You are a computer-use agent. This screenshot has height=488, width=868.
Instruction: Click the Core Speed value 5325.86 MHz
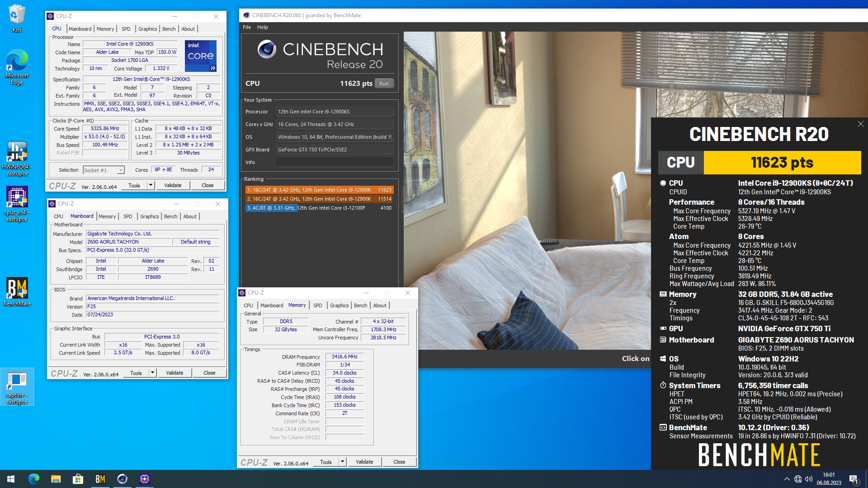tap(105, 128)
